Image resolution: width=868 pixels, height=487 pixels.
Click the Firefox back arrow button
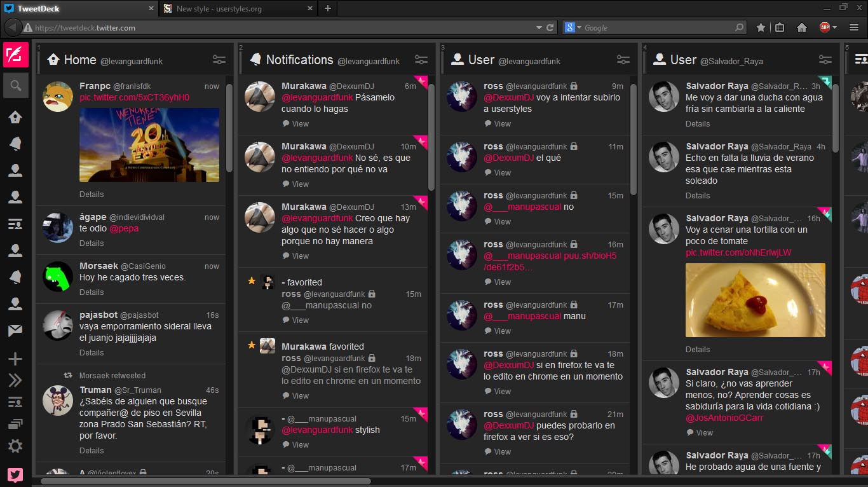pyautogui.click(x=13, y=27)
